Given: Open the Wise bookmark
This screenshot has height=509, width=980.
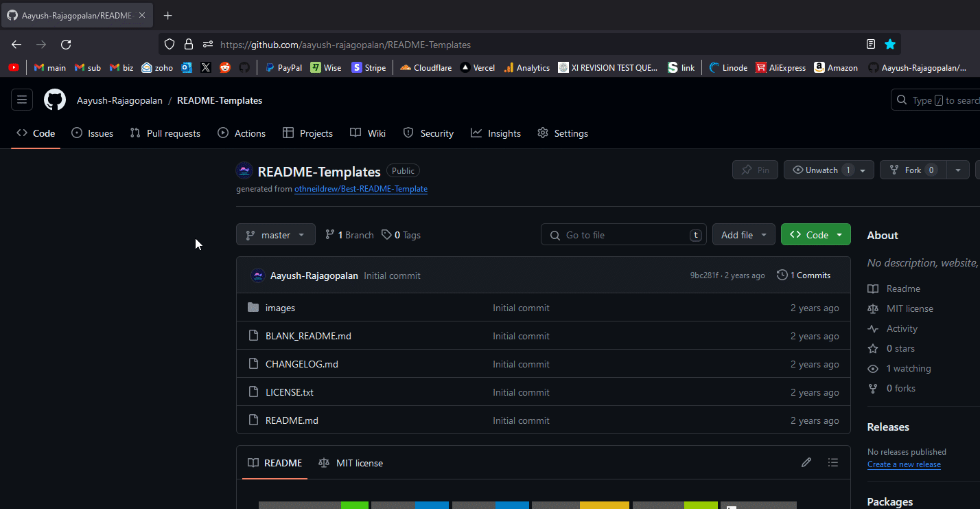Looking at the screenshot, I should pyautogui.click(x=326, y=67).
